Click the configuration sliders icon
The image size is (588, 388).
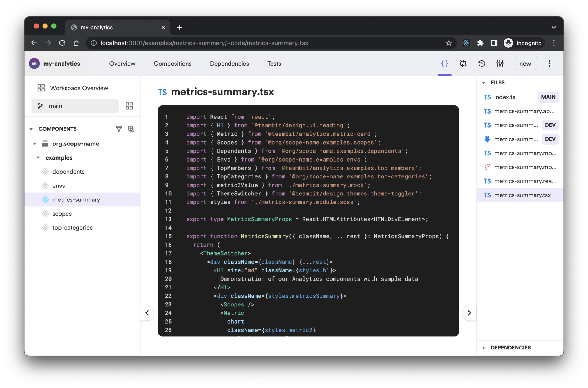pos(500,64)
